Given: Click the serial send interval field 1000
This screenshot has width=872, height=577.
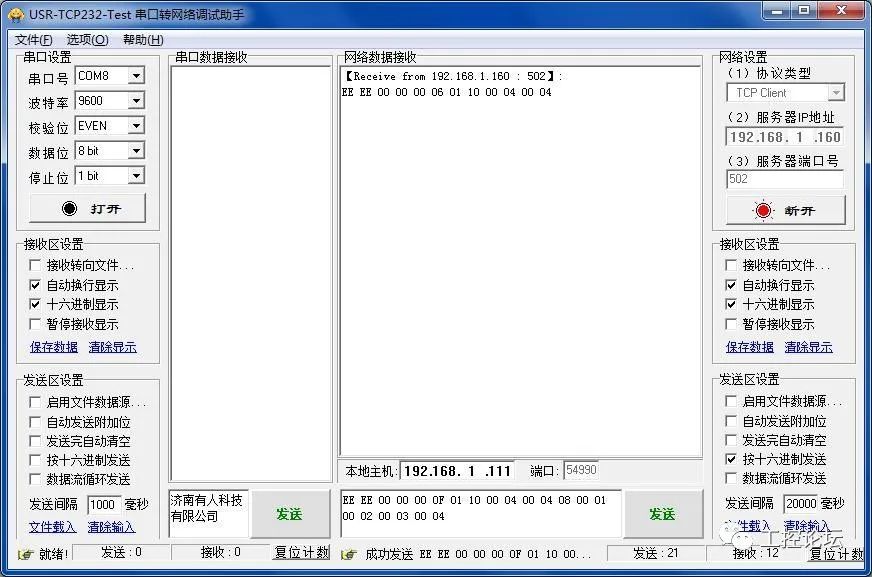Looking at the screenshot, I should (x=103, y=505).
